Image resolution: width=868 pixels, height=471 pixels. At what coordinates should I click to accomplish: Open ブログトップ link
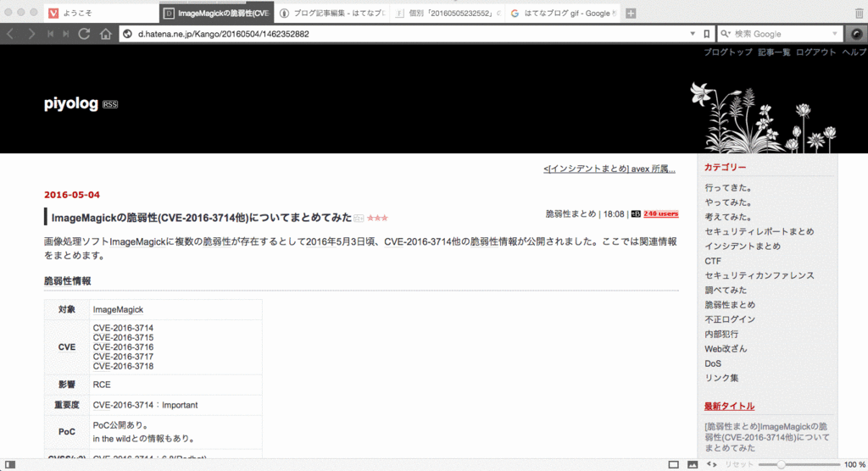[728, 52]
